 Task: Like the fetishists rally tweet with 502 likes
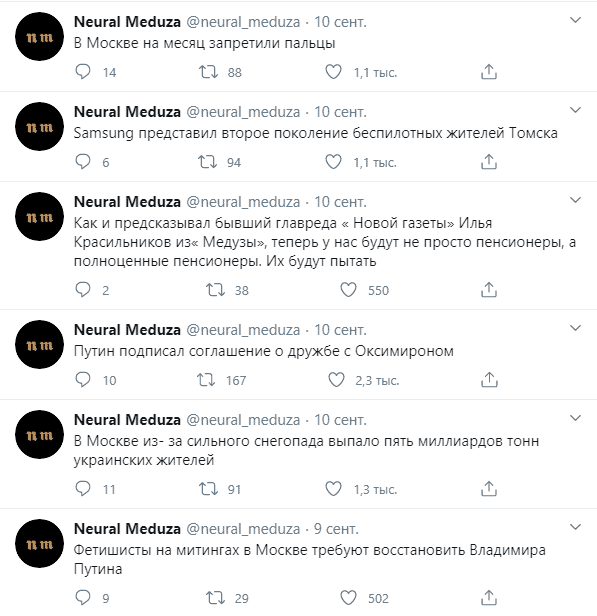(x=348, y=598)
